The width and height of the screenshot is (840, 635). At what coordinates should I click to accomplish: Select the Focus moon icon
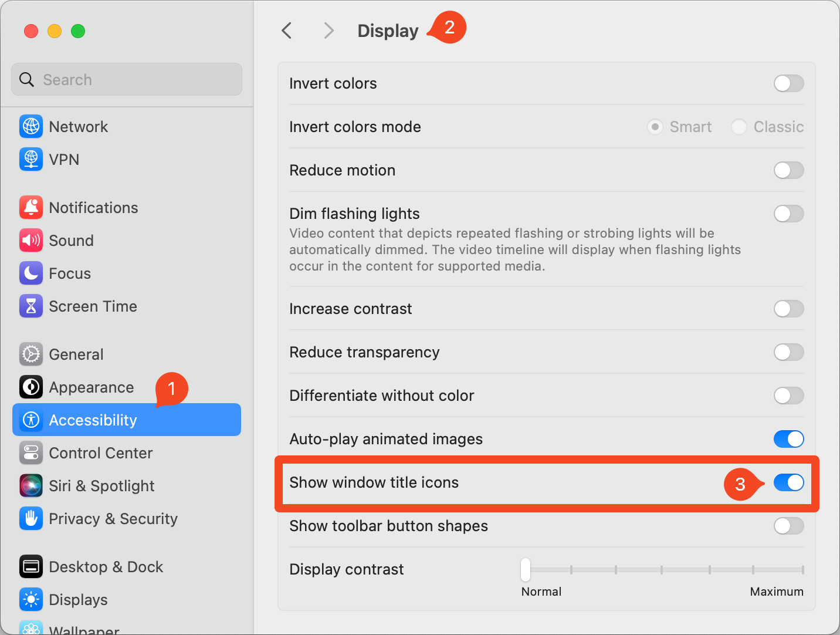pyautogui.click(x=31, y=273)
